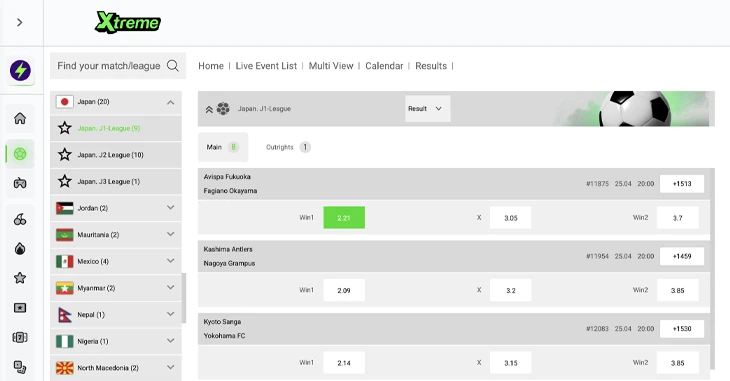Click the country list scrollbar

click(x=184, y=298)
